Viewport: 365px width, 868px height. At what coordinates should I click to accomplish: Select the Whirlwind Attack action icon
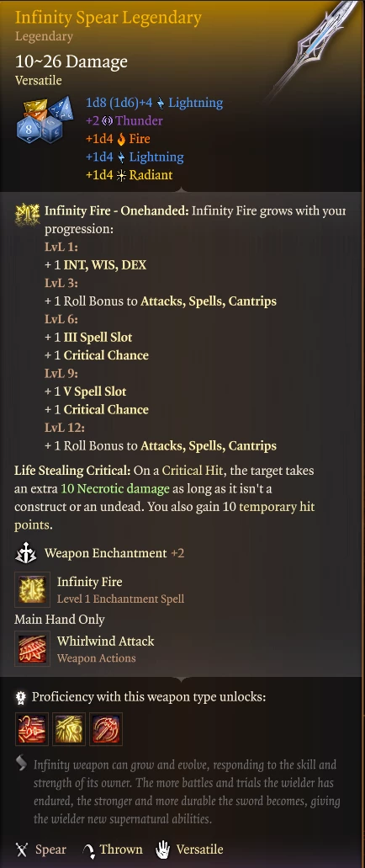pyautogui.click(x=32, y=649)
